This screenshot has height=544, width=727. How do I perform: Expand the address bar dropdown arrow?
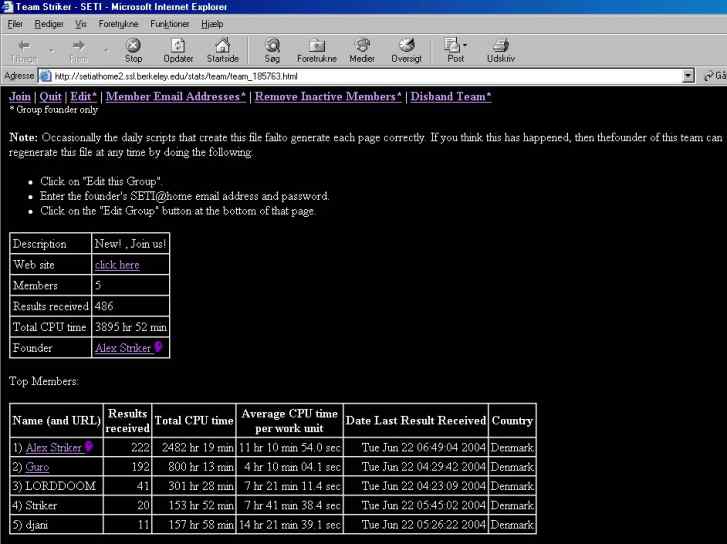689,76
